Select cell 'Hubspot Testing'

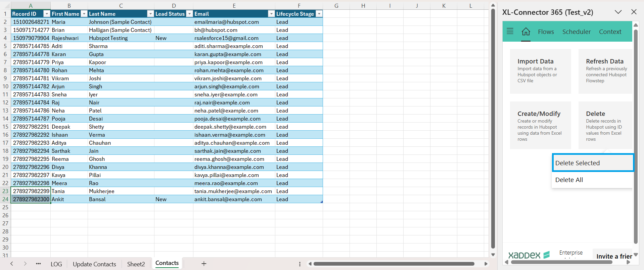(121, 38)
